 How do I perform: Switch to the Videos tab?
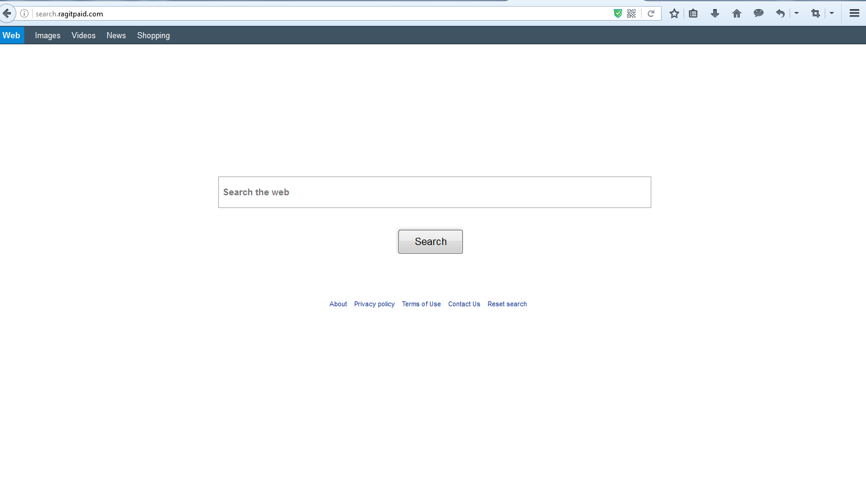(84, 35)
